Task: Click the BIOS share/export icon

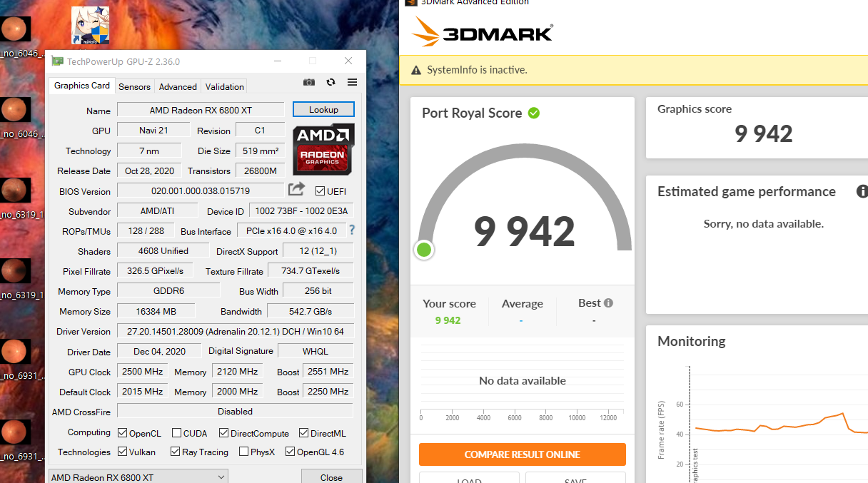Action: click(296, 189)
